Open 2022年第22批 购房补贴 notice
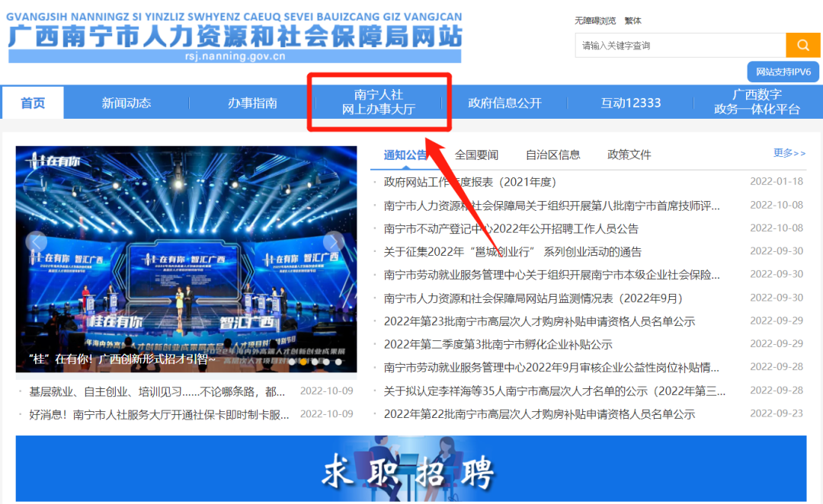823x504 pixels. (539, 414)
